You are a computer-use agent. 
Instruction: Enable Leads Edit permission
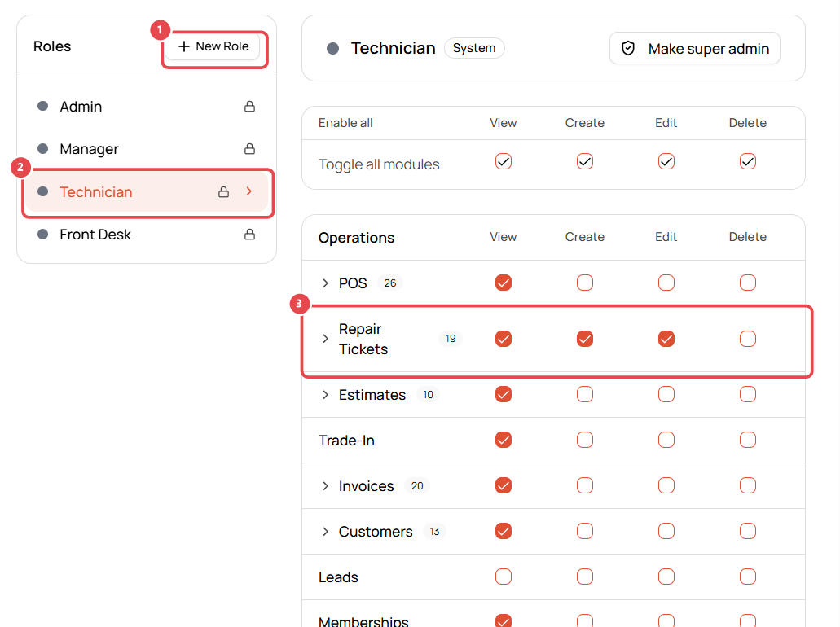pos(666,577)
